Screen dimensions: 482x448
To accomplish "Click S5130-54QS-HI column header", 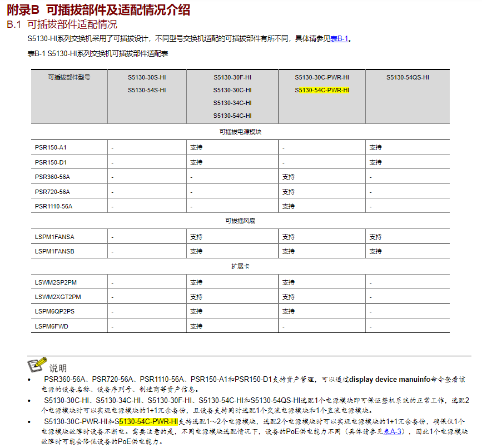I will [408, 77].
